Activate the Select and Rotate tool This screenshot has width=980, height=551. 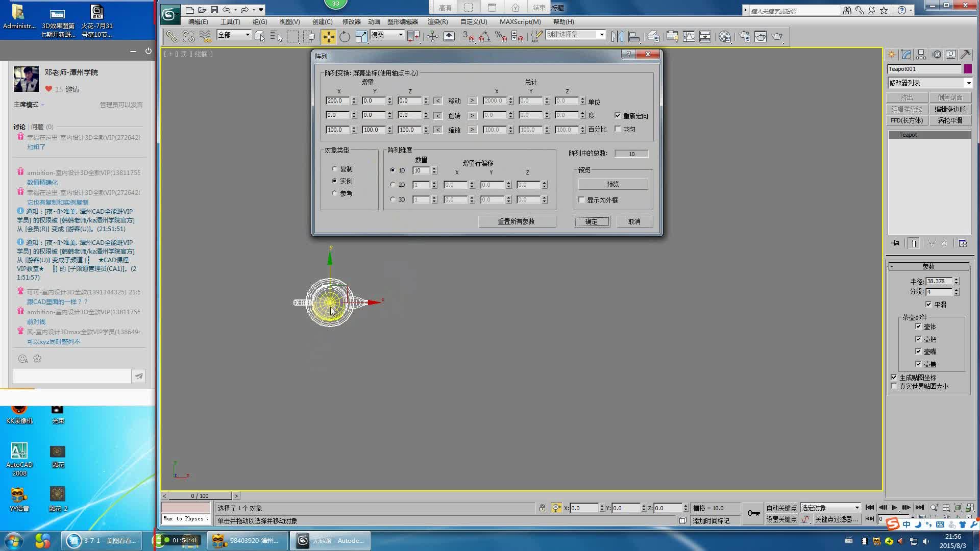345,36
